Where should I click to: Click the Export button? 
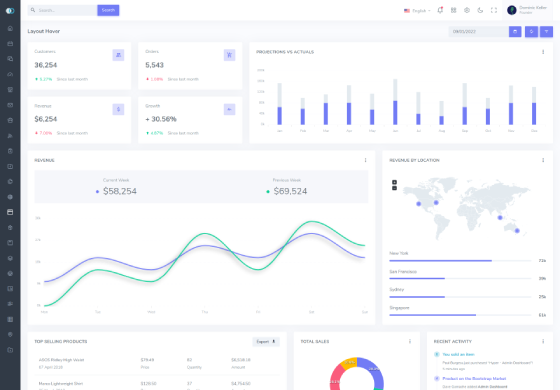coord(266,341)
